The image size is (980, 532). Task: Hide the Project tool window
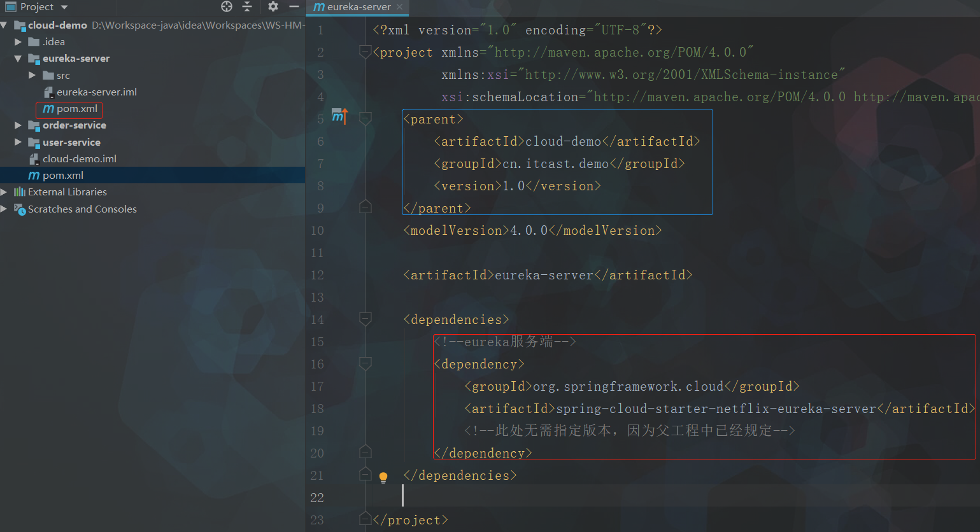coord(294,6)
